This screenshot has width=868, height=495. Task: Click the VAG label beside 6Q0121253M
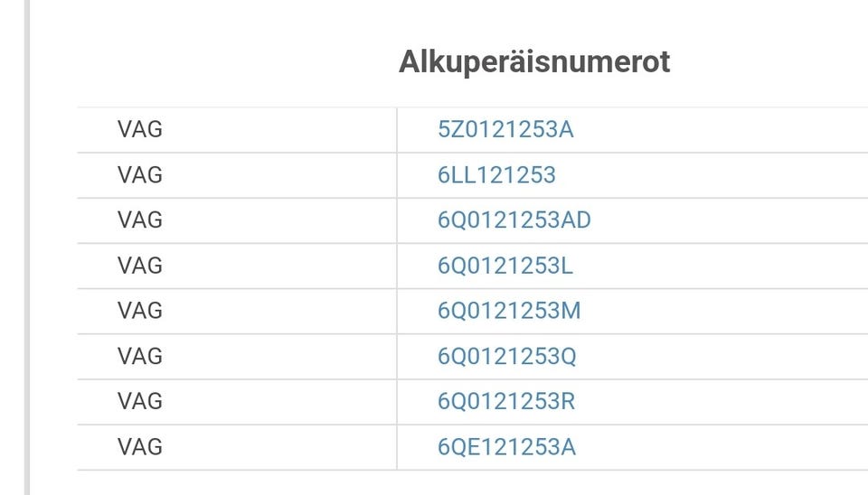click(140, 312)
